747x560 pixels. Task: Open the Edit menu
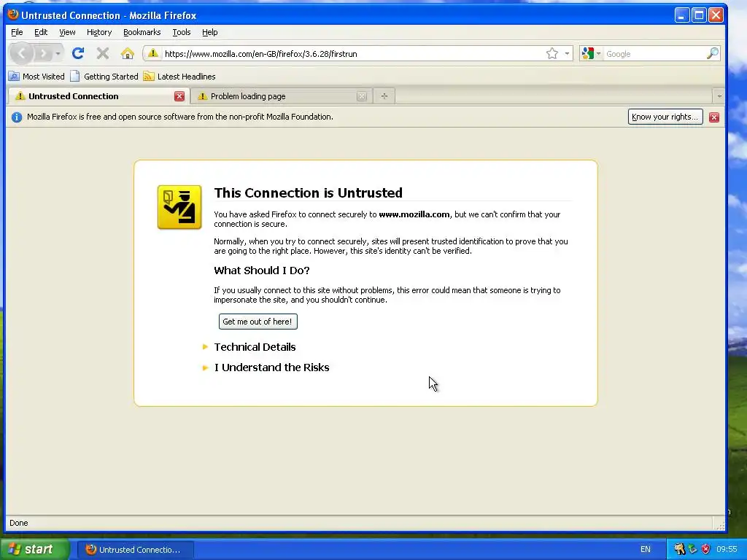click(41, 32)
